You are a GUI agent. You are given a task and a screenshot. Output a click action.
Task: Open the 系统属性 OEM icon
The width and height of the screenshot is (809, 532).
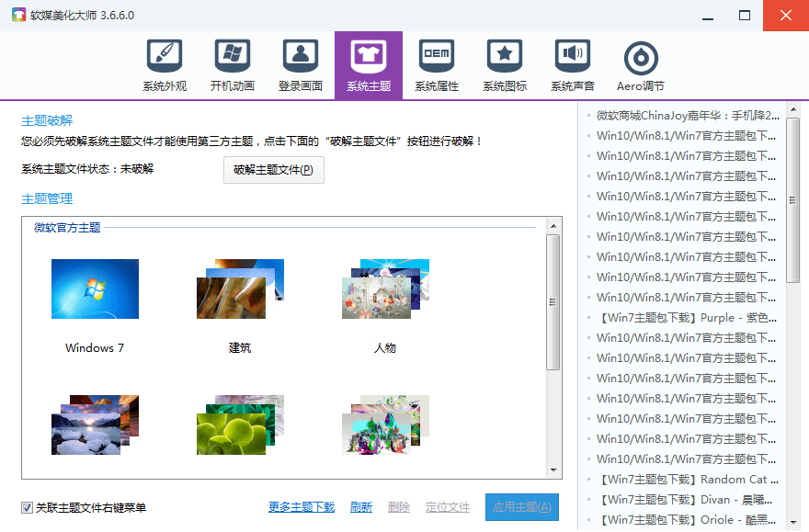[437, 58]
